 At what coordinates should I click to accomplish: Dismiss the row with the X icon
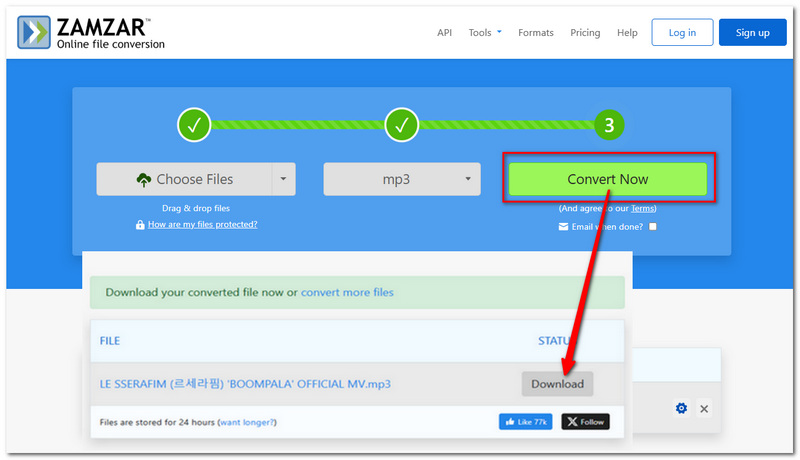pos(704,409)
